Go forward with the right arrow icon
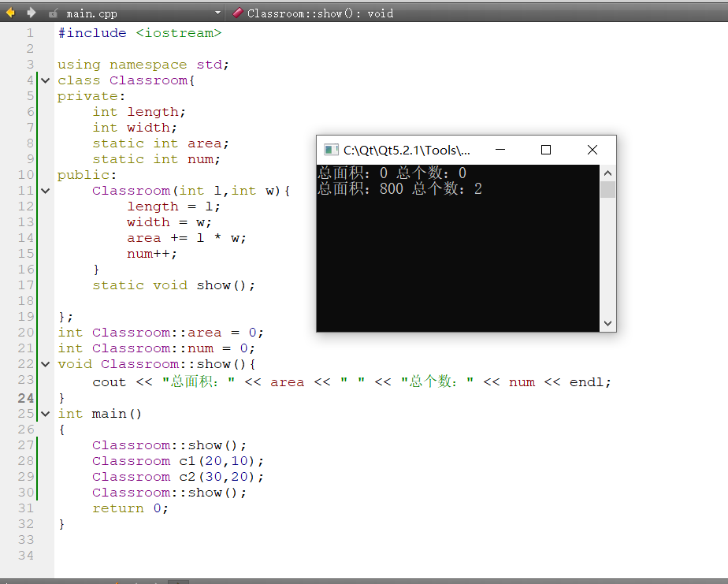728x584 pixels. [x=32, y=13]
